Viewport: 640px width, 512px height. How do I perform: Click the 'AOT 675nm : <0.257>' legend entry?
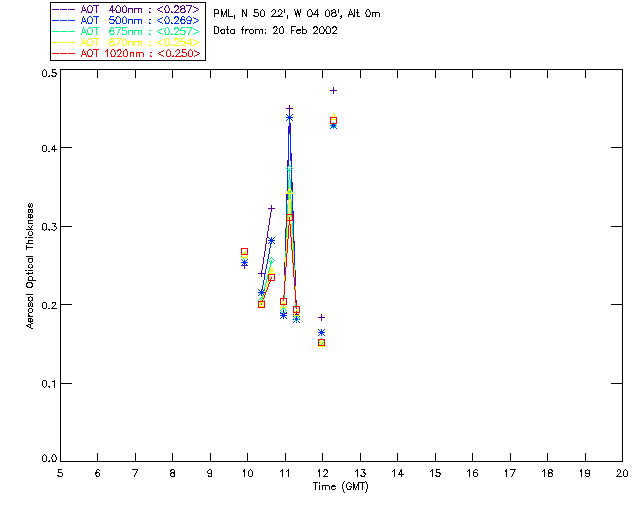tap(127, 31)
